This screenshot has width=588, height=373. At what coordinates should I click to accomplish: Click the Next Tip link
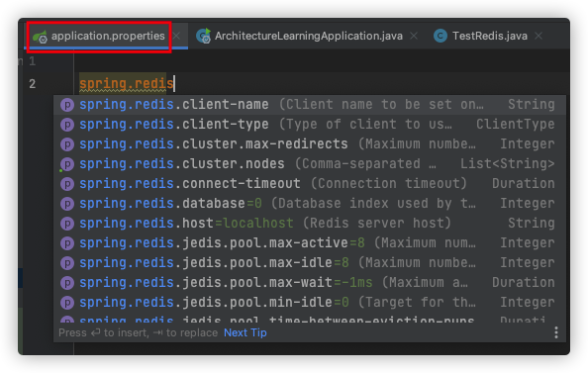click(x=245, y=332)
